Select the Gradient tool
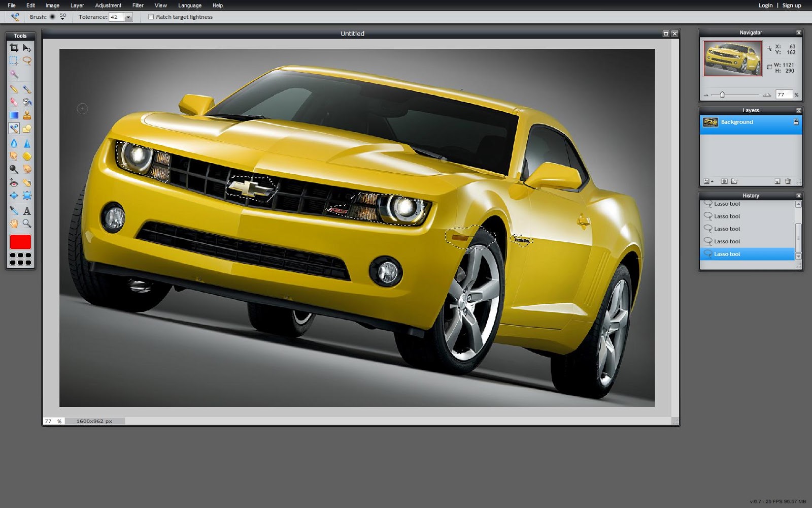 (x=14, y=115)
